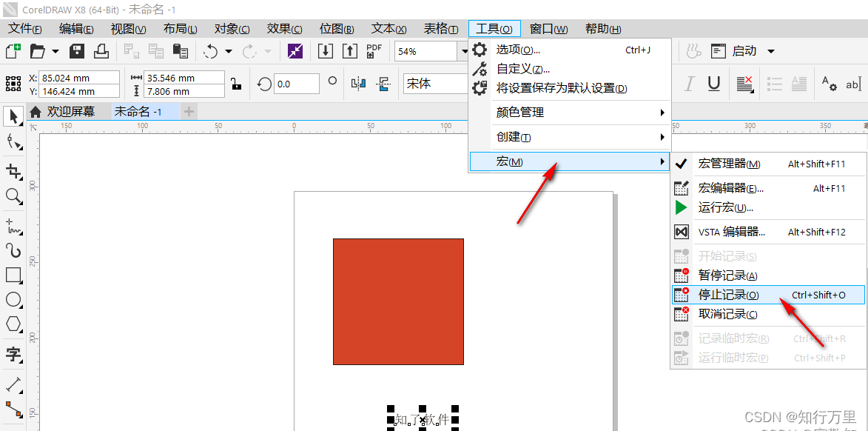Click the red rectangle on canvas
Viewport: 868px width, 431px height.
pos(398,301)
